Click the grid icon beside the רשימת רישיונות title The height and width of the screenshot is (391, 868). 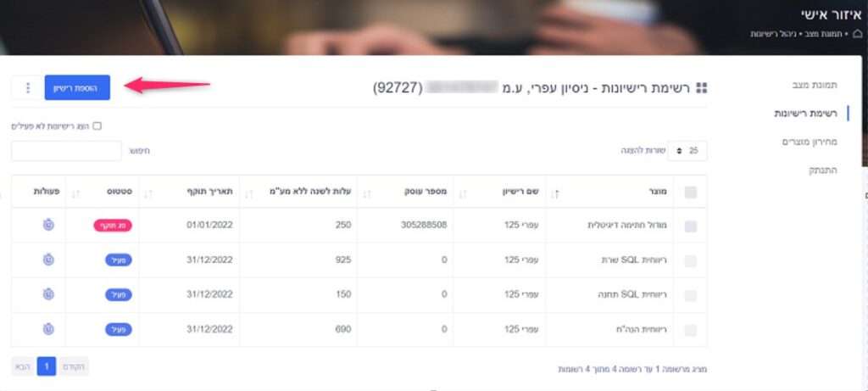coord(701,88)
